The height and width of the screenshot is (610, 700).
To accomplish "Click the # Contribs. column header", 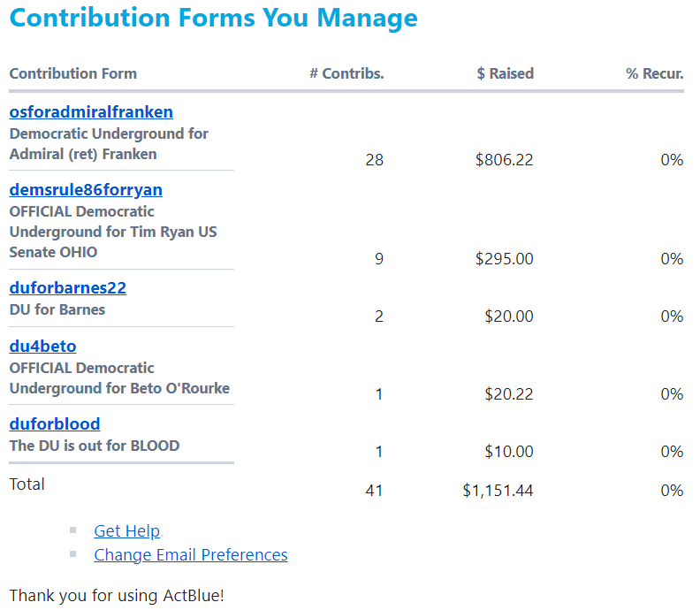I will coord(346,73).
